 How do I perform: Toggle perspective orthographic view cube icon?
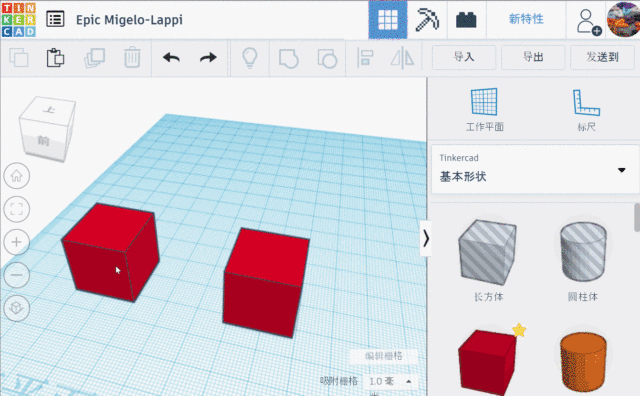[x=17, y=308]
